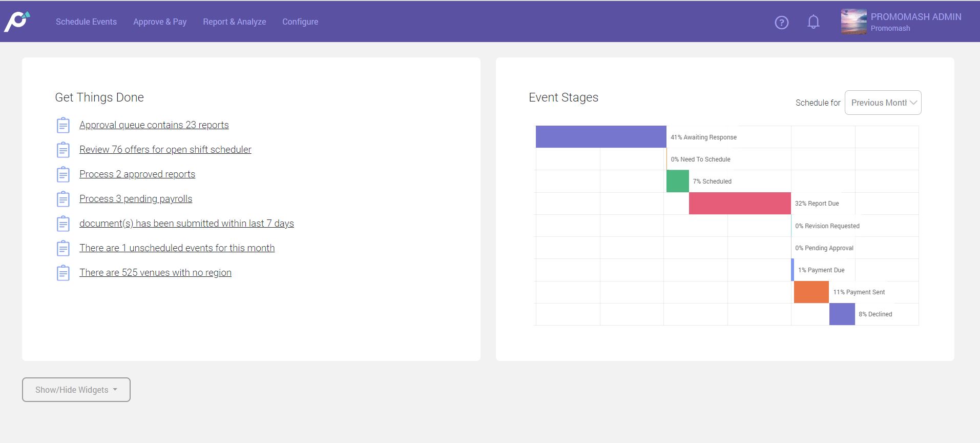980x443 pixels.
Task: Open the Approve & Pay menu
Action: tap(160, 22)
